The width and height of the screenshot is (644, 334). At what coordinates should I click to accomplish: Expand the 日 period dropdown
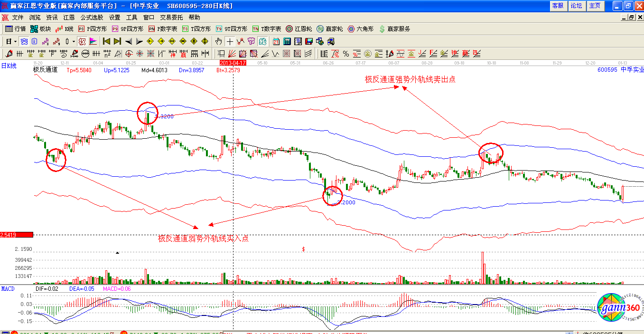[15, 41]
